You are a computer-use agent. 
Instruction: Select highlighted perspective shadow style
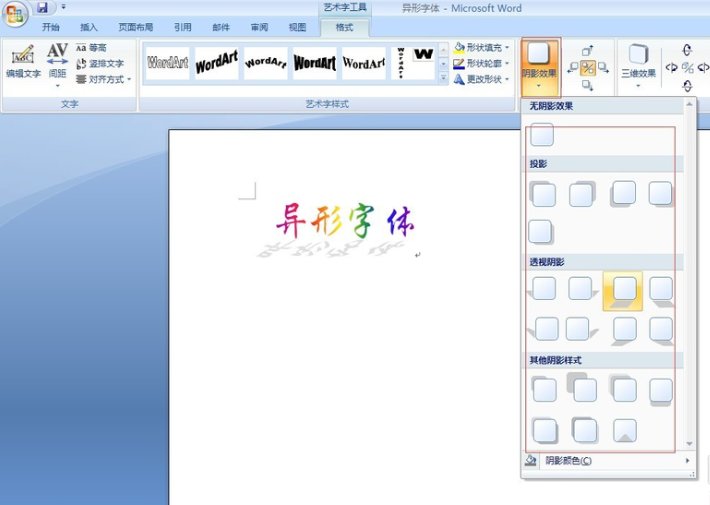click(623, 291)
